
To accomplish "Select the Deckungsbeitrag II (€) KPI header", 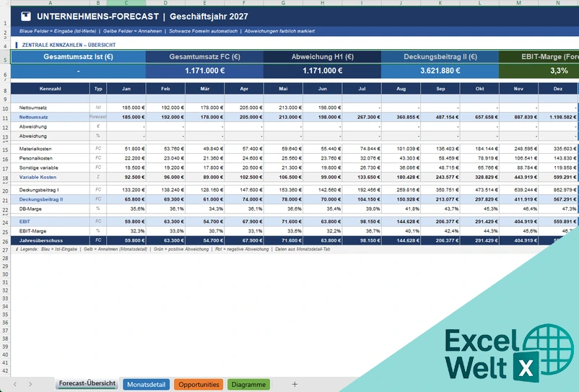I will 440,57.
